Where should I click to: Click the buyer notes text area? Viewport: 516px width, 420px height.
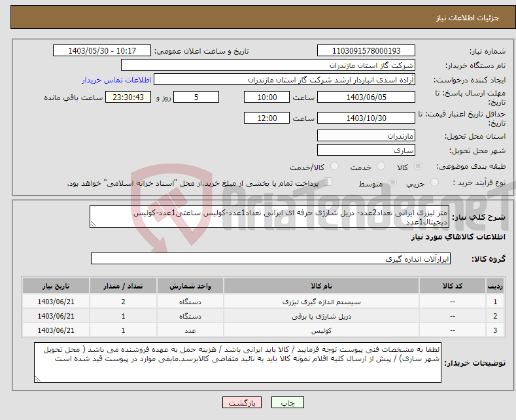click(x=237, y=362)
